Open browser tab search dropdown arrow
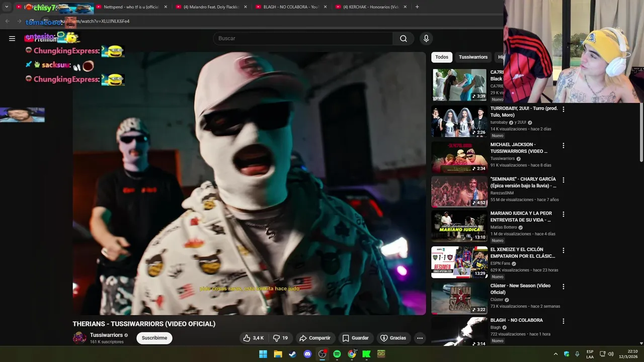Screen dimensions: 644x362 coord(7,7)
